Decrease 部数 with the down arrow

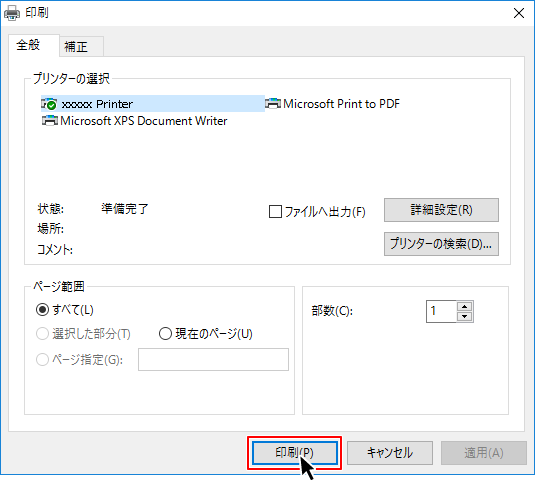pyautogui.click(x=465, y=317)
